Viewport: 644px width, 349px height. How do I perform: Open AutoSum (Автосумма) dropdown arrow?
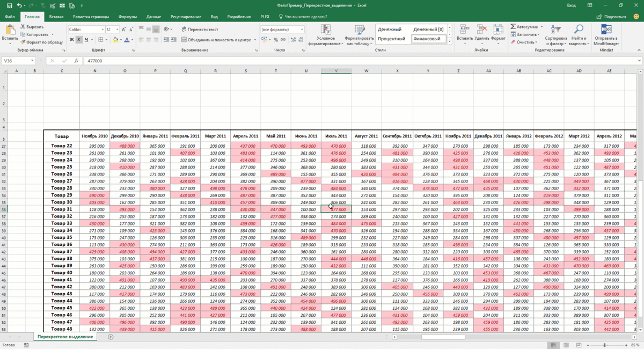coord(541,26)
